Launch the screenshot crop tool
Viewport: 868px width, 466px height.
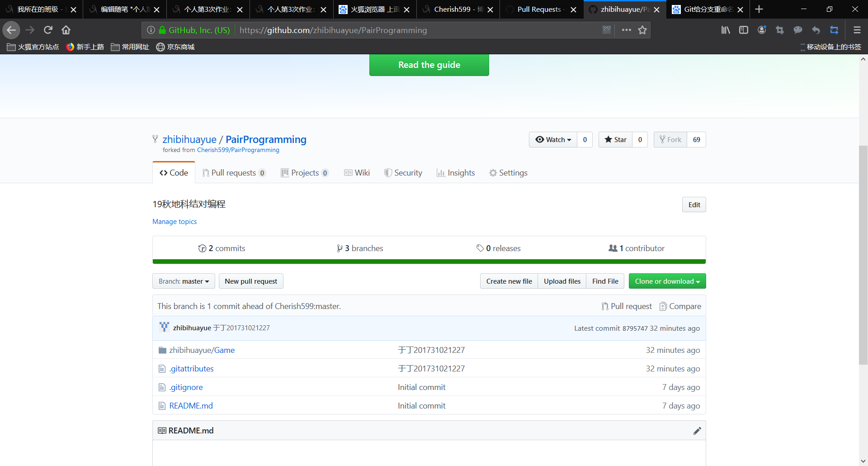pos(780,30)
